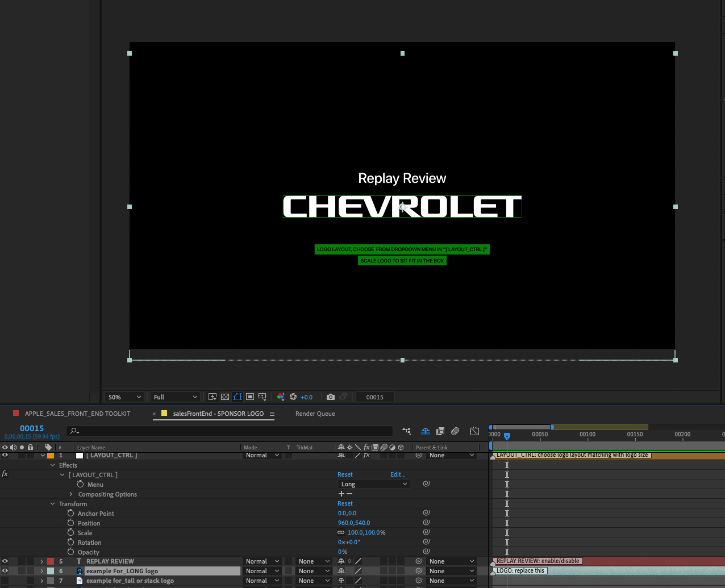Collapse the Transform property group

pyautogui.click(x=53, y=504)
